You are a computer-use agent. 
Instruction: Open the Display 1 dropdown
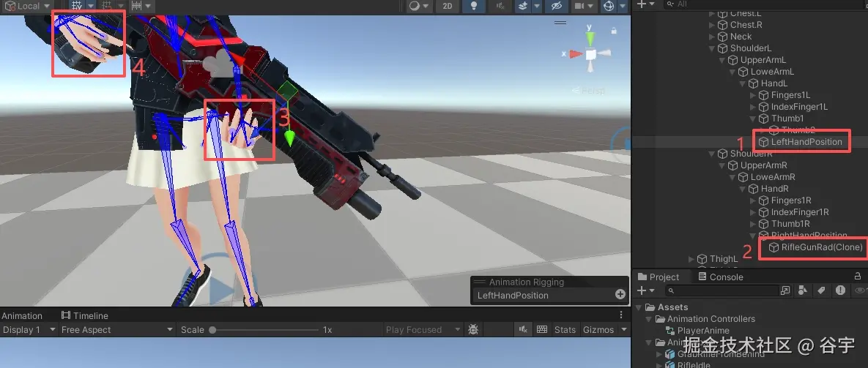click(x=29, y=329)
